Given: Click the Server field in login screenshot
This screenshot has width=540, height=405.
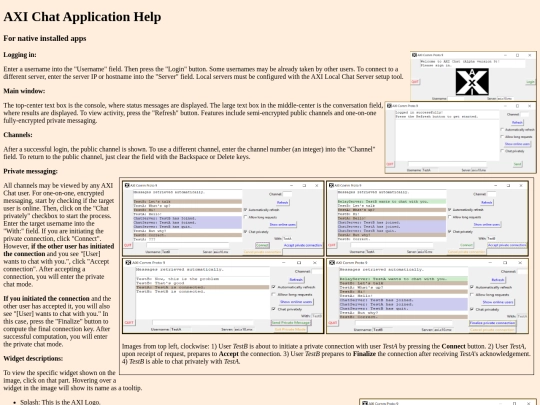Looking at the screenshot, I should (x=505, y=98).
